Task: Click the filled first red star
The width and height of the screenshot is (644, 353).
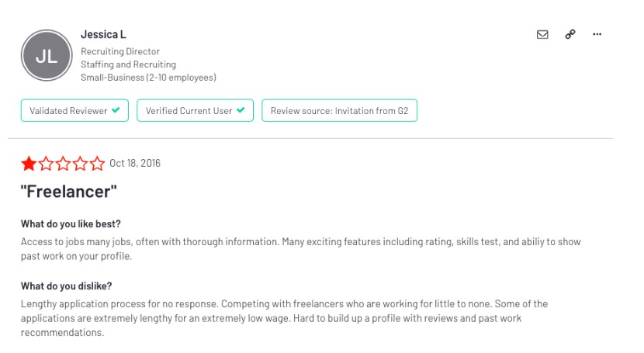Action: click(29, 164)
